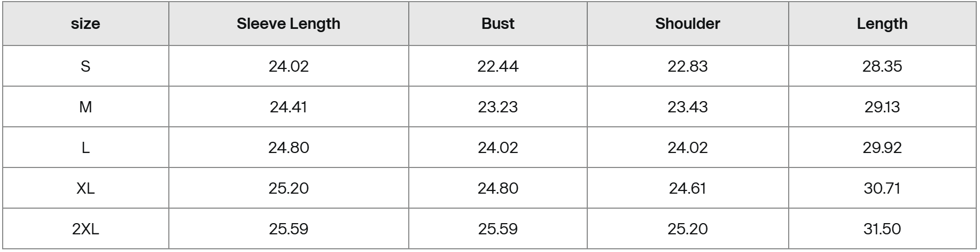Click the "Sleeve Length" column header
The image size is (980, 252).
point(289,24)
